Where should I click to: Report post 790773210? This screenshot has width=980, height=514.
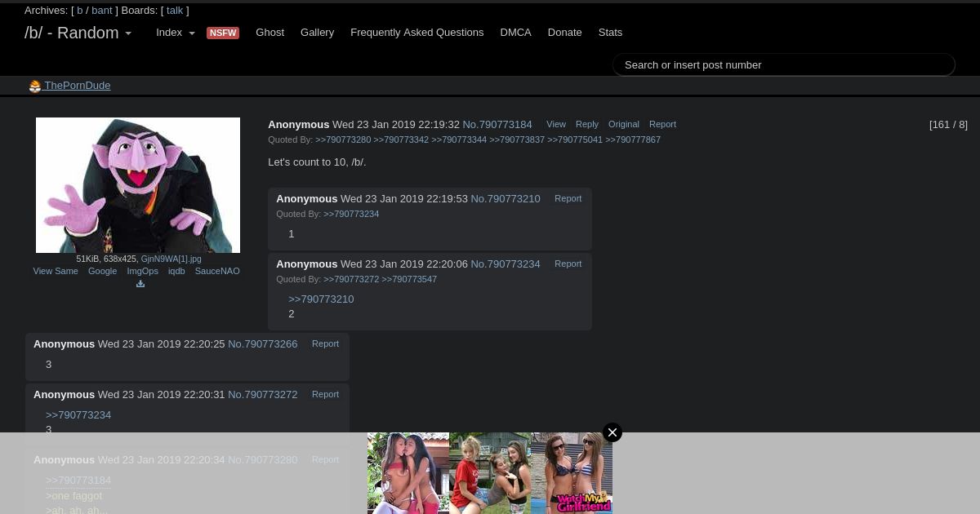click(568, 198)
